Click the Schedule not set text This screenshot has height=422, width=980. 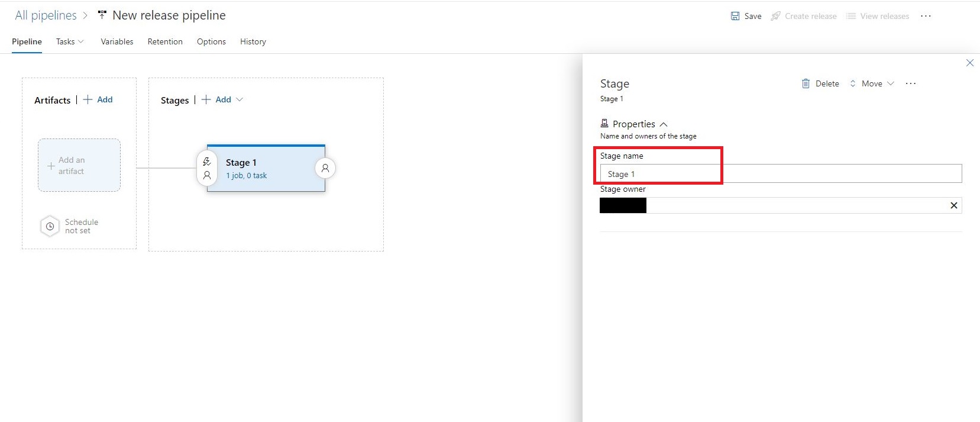tap(82, 226)
